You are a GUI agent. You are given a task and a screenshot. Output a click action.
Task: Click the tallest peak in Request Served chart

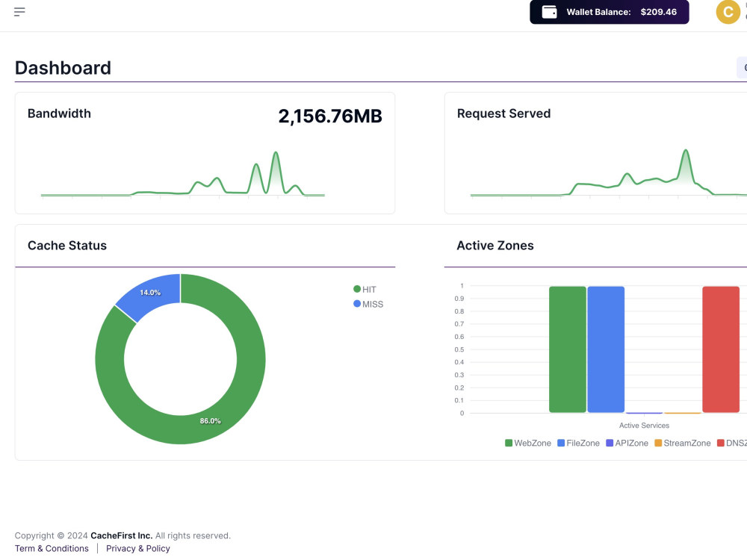tap(686, 151)
